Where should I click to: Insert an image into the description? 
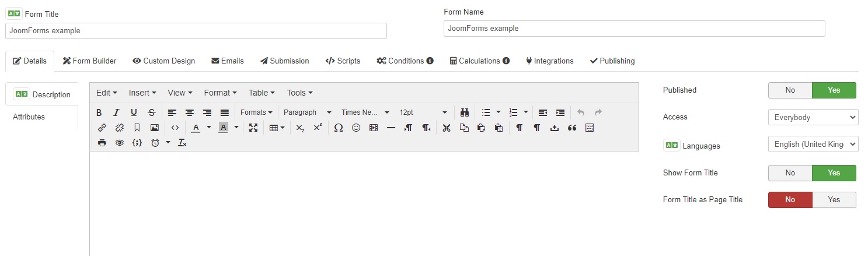(x=155, y=128)
